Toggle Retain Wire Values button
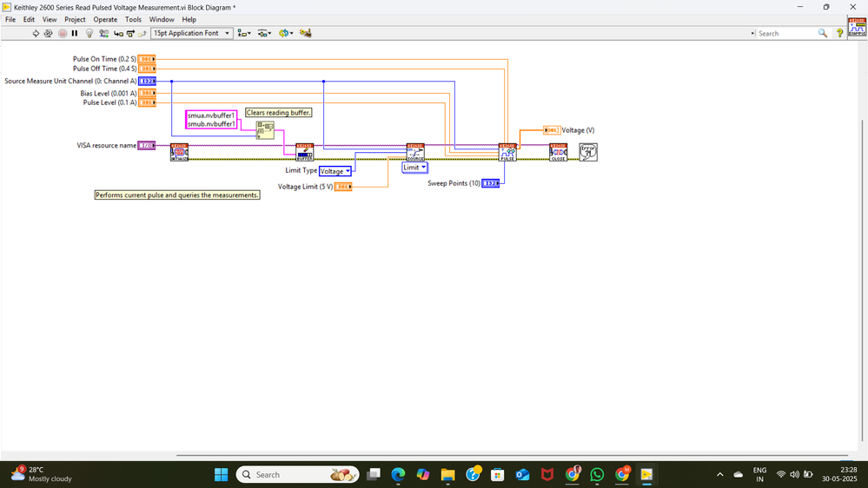 103,33
